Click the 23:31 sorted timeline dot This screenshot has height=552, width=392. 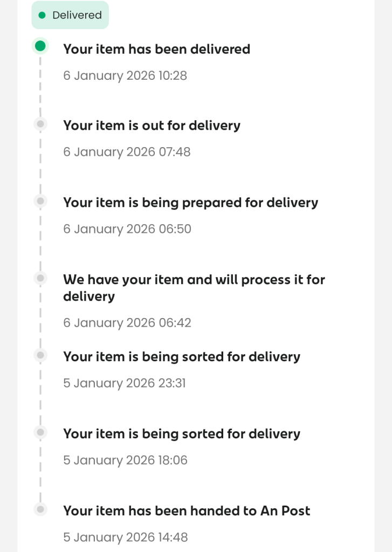click(x=40, y=355)
